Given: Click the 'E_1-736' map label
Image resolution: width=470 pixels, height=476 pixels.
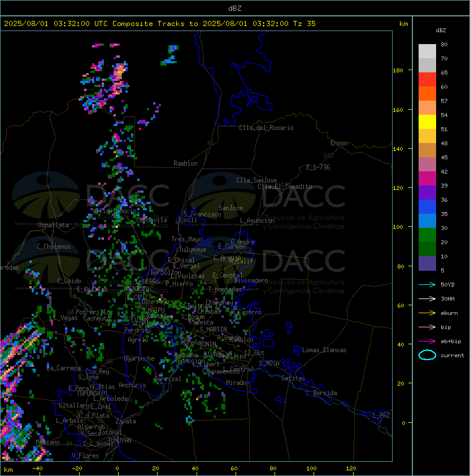Looking at the screenshot, I should 318,167.
